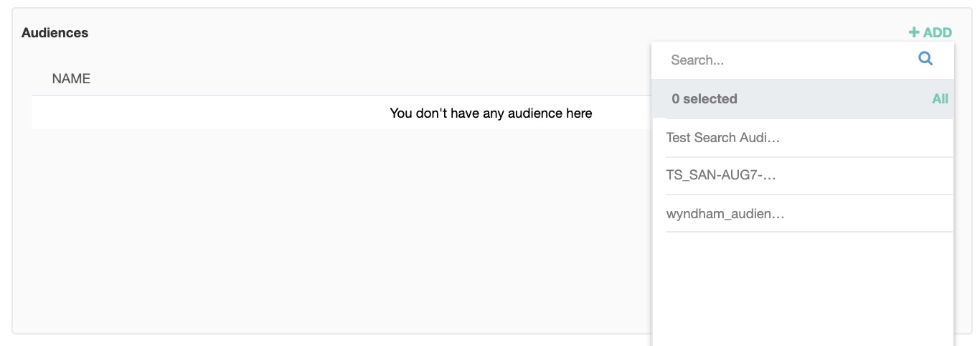Click the divider line under TS_SAN-AUG7-… entry
The image size is (980, 346).
809,195
